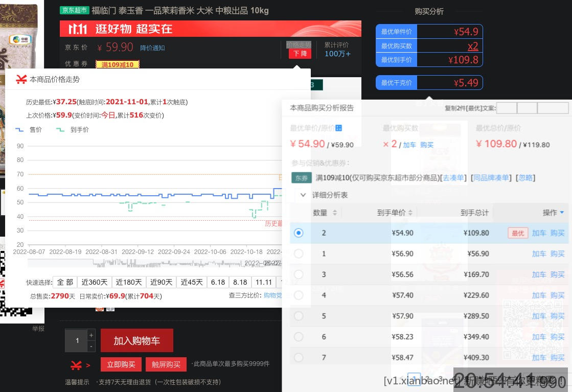Screen dimensions: 572x392
Task: Click first copy button after 复制2件[最优]文案
Action: click(507, 108)
